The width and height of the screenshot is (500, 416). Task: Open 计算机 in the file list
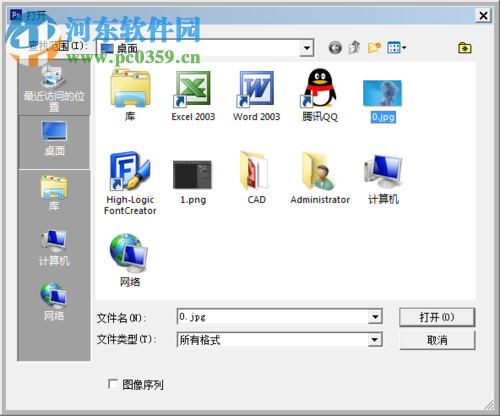[x=383, y=179]
